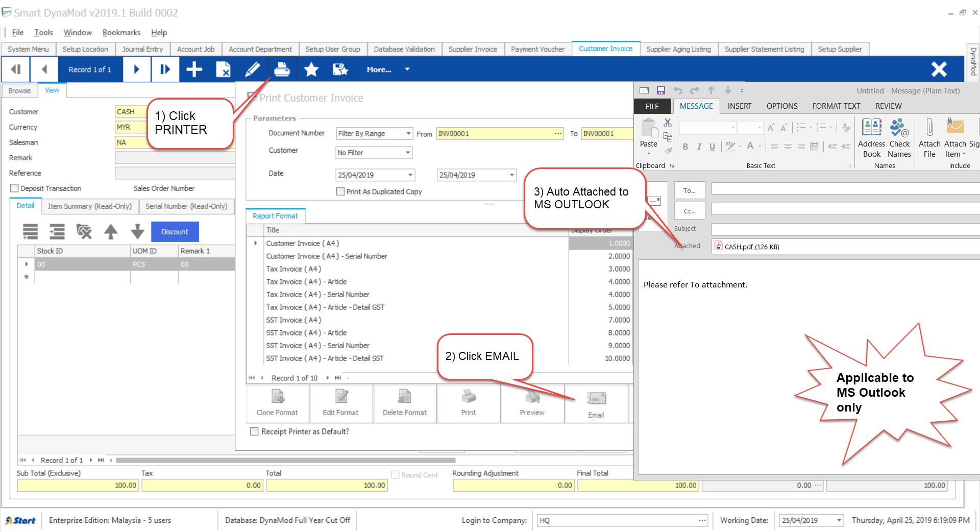Open the File menu

point(18,33)
